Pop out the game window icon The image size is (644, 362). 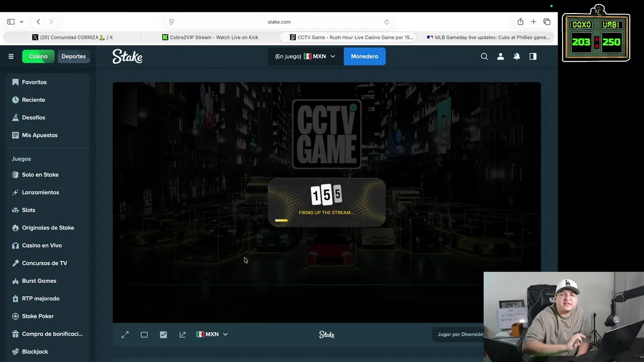point(183,334)
